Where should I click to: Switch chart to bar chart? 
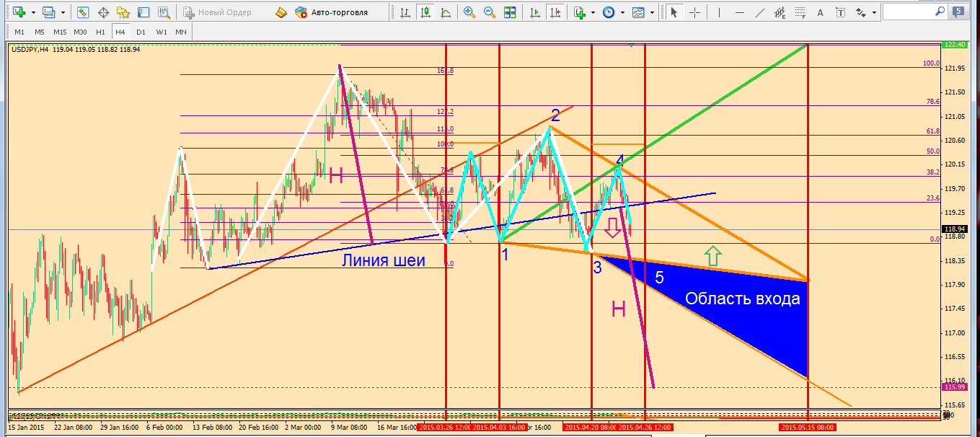tap(406, 12)
